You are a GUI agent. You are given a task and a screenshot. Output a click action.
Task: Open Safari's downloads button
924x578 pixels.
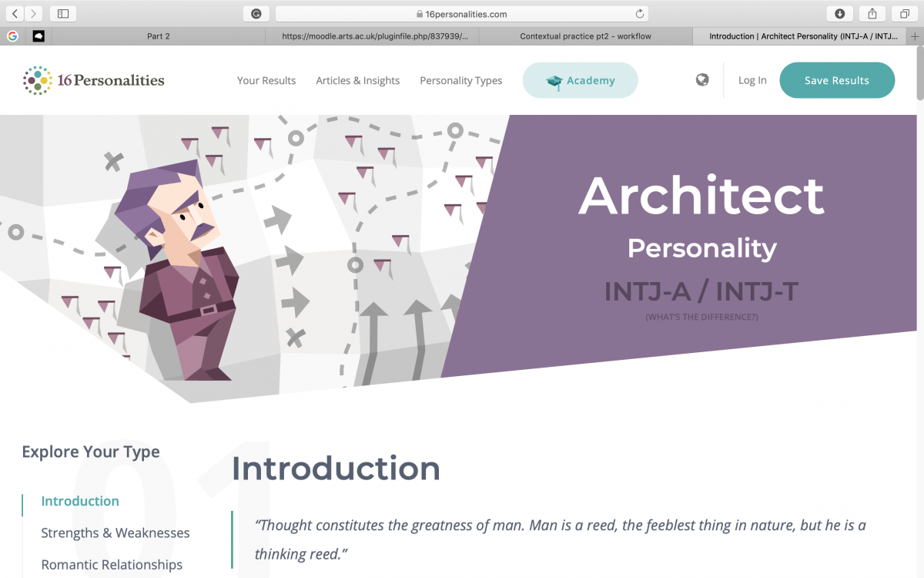coord(840,13)
